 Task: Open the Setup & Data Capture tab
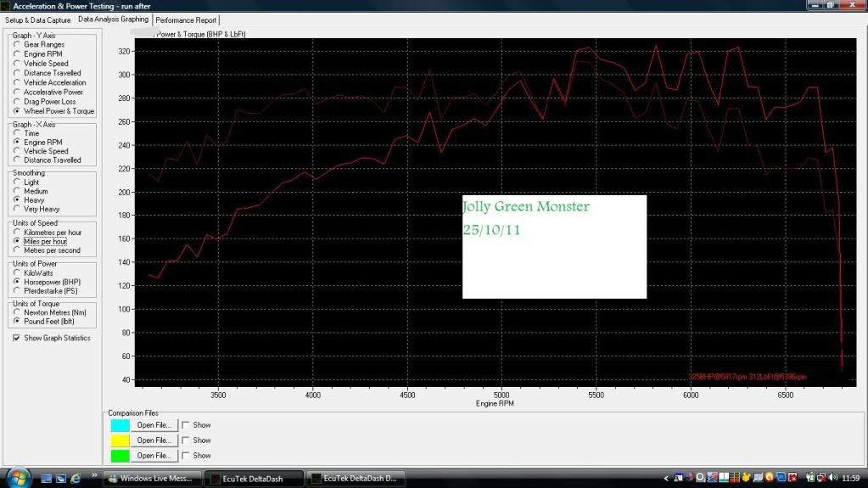click(37, 20)
